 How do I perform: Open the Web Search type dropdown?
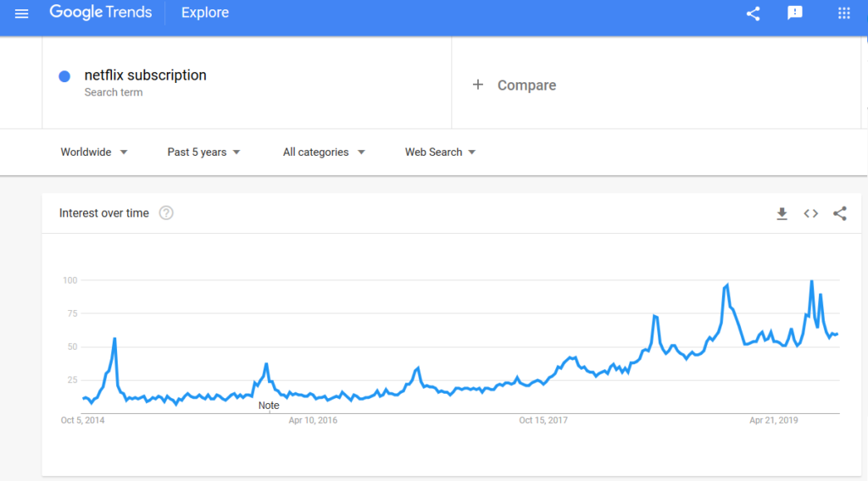[440, 152]
